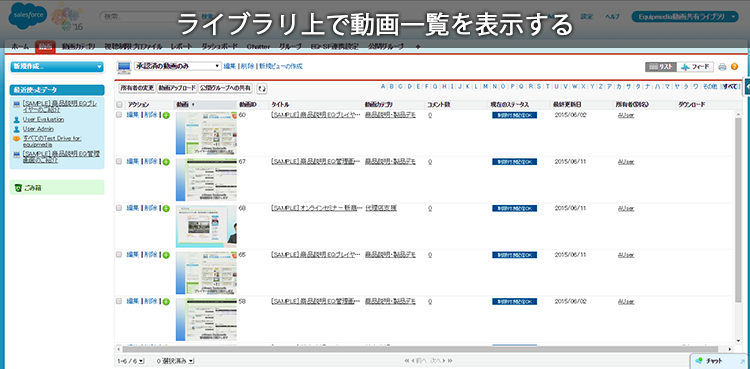Click the refresh list icon button

(x=262, y=88)
